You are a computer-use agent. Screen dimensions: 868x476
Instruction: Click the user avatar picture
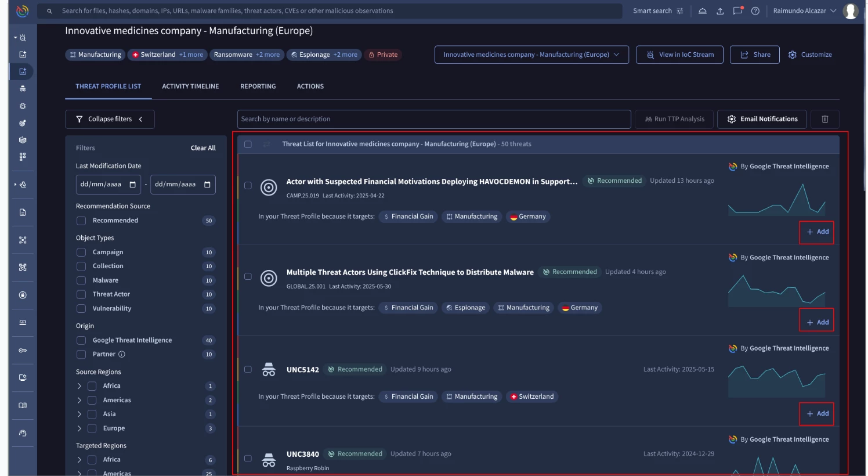pos(851,11)
